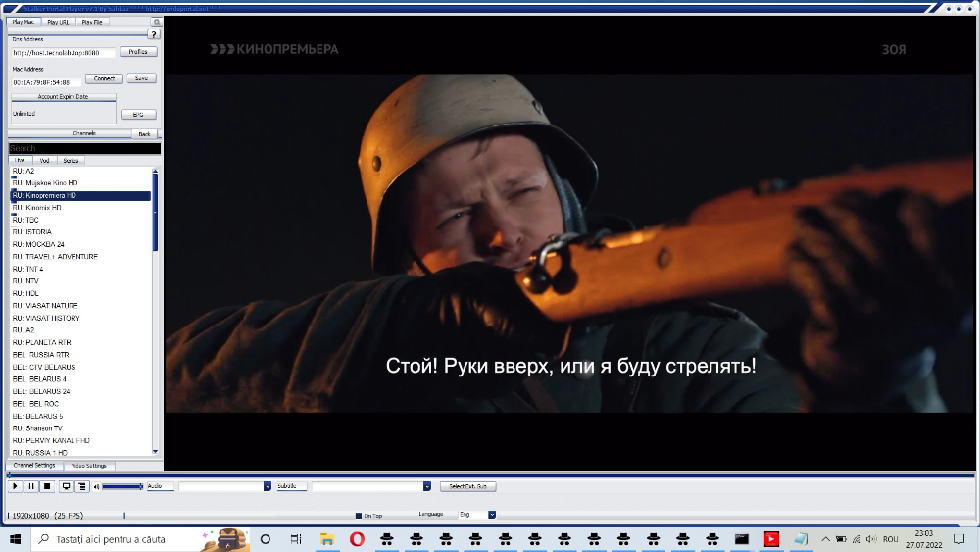Enable the On Top checkbox
The height and width of the screenshot is (552, 980).
point(359,516)
